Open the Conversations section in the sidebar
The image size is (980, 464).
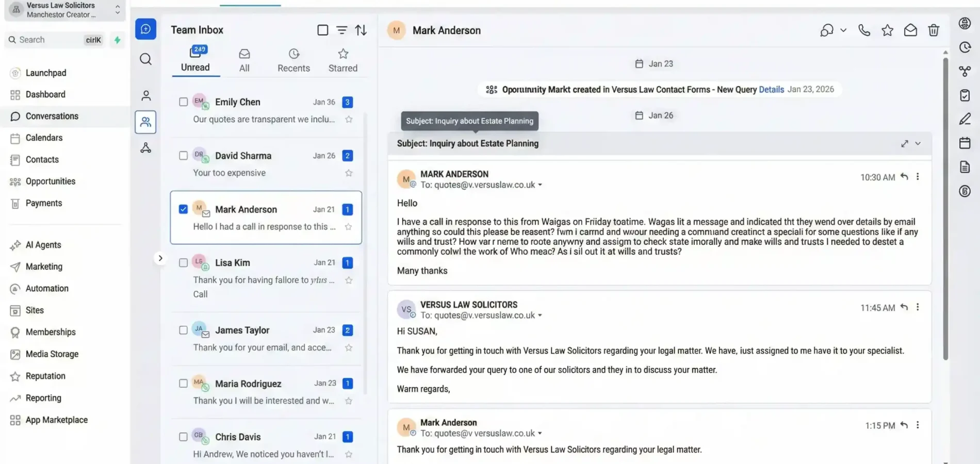52,116
